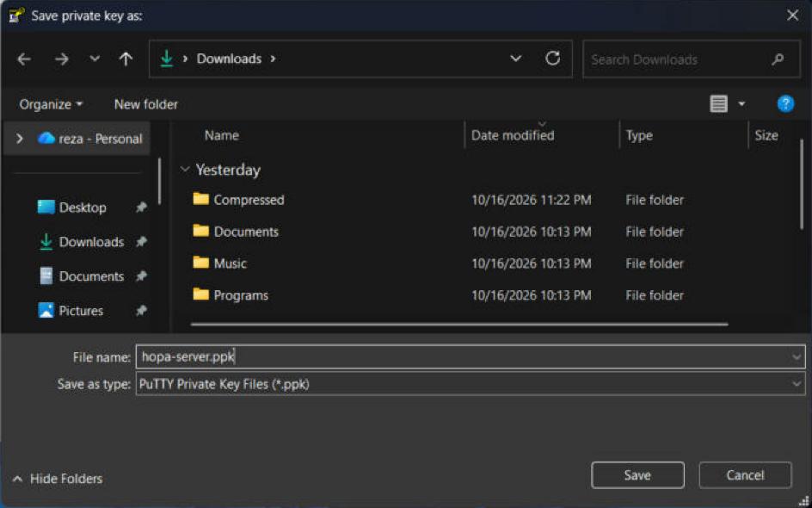Image resolution: width=812 pixels, height=508 pixels.
Task: Open the help question mark icon
Action: point(785,104)
